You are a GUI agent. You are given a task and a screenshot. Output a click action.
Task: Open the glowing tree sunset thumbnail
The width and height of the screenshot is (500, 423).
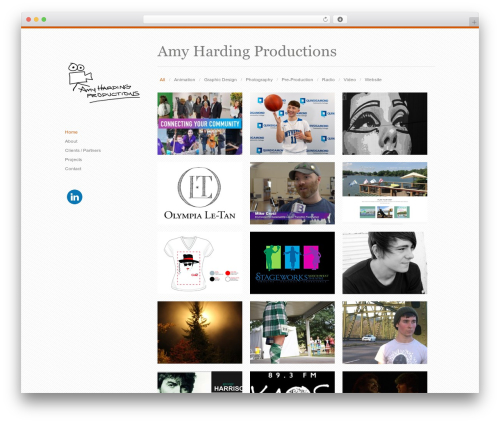tap(200, 332)
